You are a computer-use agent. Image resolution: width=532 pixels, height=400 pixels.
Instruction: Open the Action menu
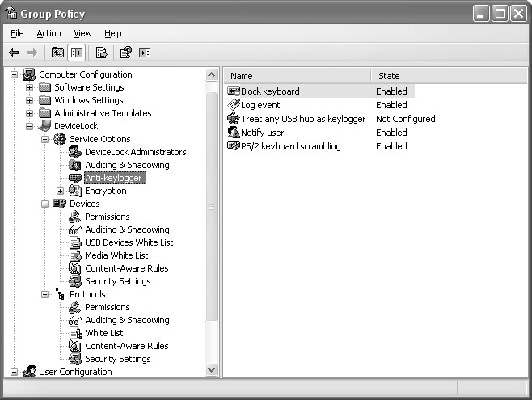pyautogui.click(x=49, y=33)
